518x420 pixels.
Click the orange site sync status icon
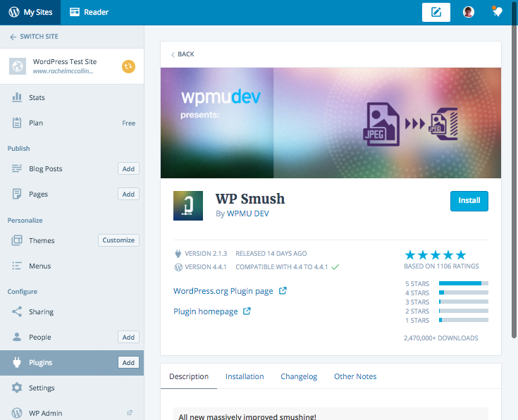click(x=128, y=66)
